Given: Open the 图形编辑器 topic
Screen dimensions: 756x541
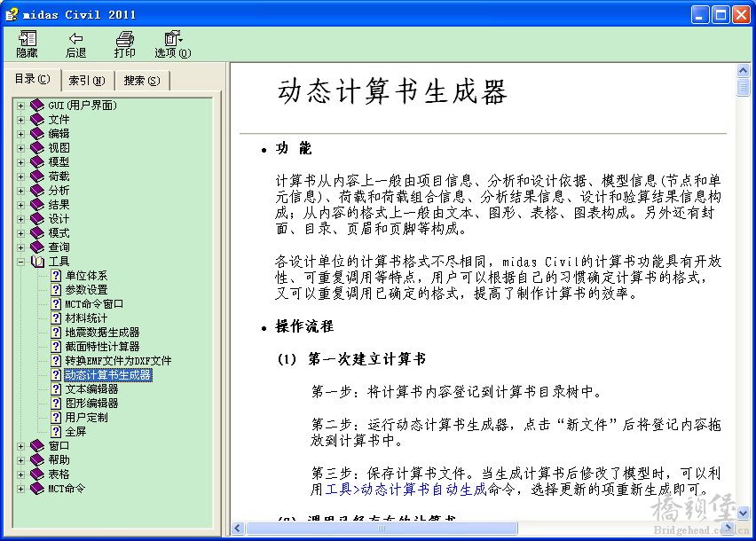Looking at the screenshot, I should coord(91,404).
